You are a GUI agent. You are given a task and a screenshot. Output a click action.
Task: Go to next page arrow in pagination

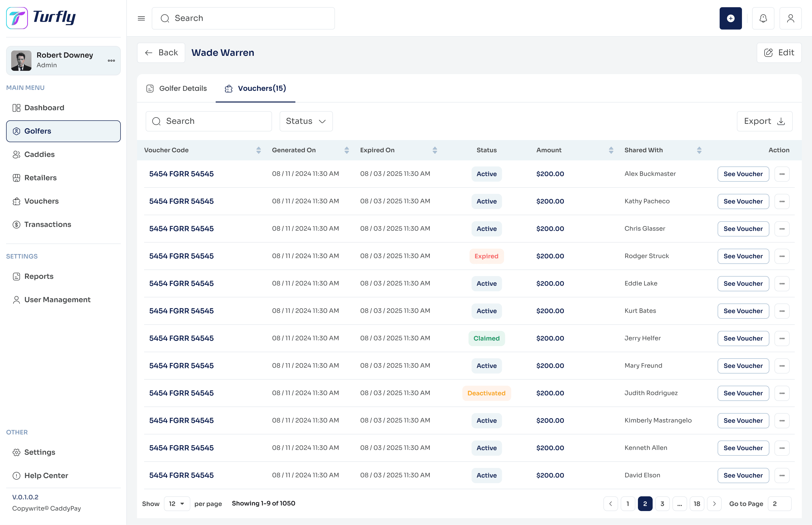[x=714, y=503]
